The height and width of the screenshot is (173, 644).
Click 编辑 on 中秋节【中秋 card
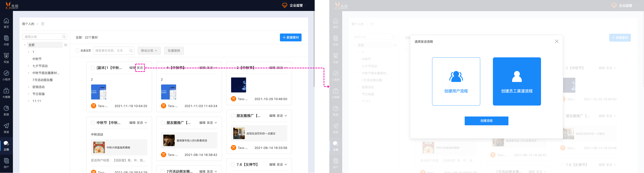coord(132,123)
